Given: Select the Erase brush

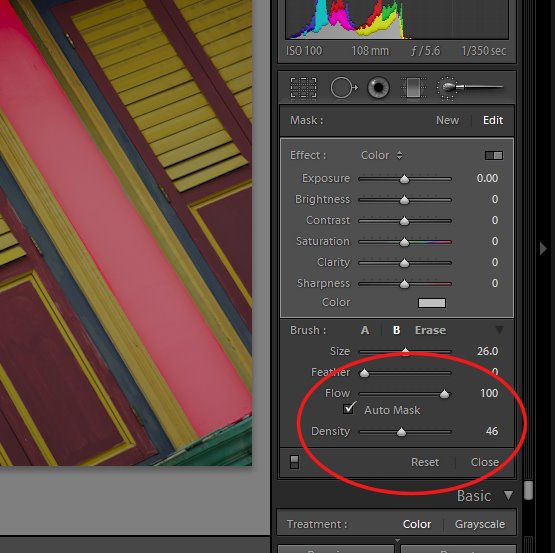Looking at the screenshot, I should click(430, 330).
